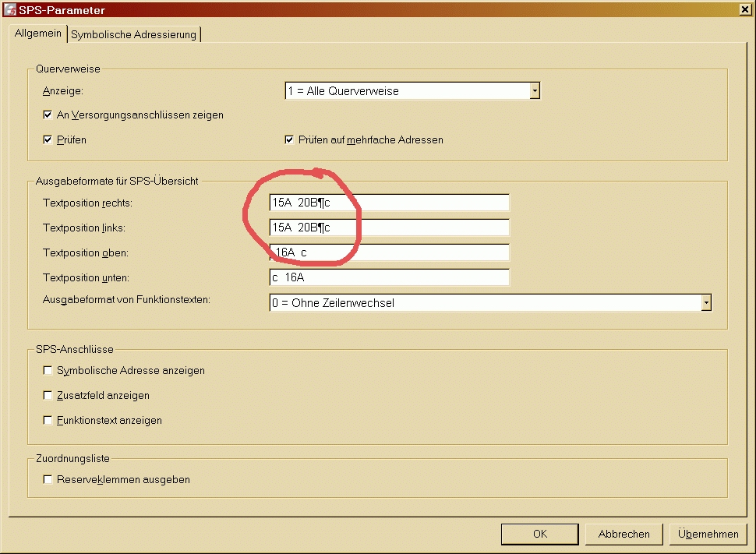Click the Textposition links input field
Screen dimensions: 756x554
click(389, 228)
